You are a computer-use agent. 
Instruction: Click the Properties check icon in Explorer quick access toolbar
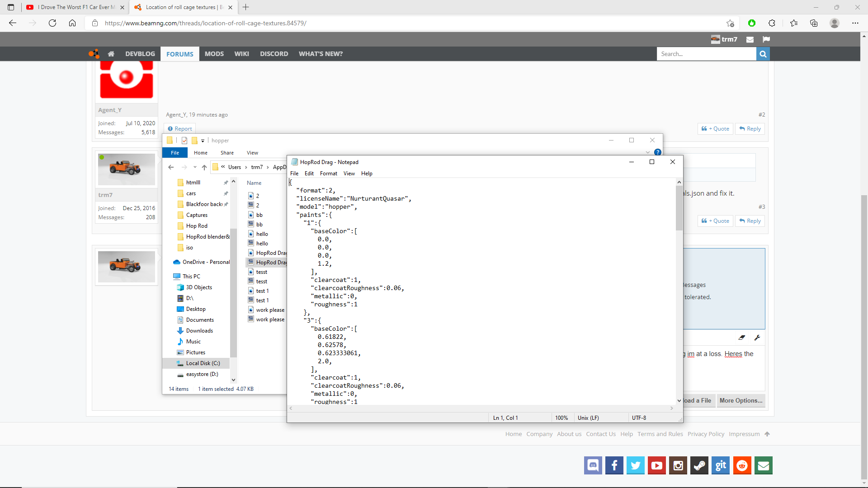(184, 141)
